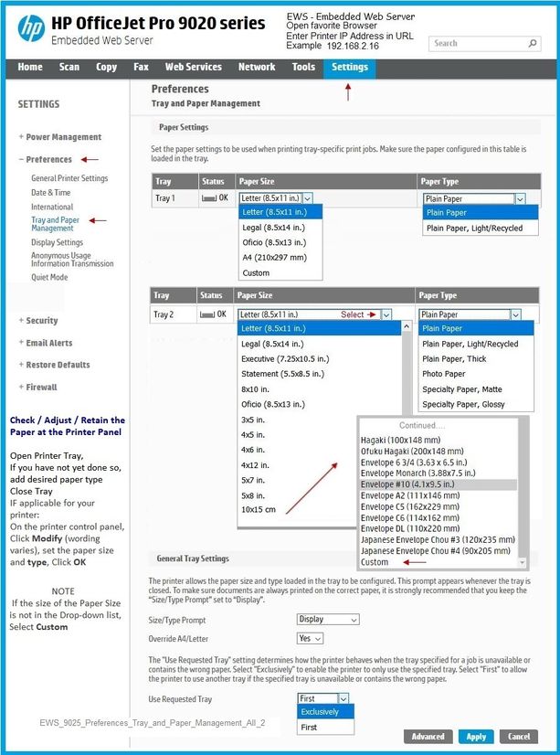Image resolution: width=560 pixels, height=755 pixels.
Task: Choose Statement (5.5x8.5 in.) for Tray 2
Action: [x=320, y=374]
